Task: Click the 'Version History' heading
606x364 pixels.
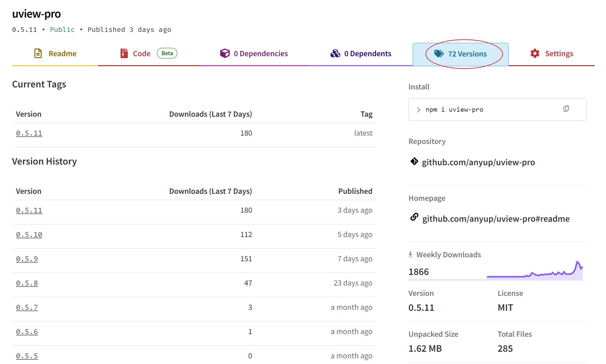Action: [45, 162]
